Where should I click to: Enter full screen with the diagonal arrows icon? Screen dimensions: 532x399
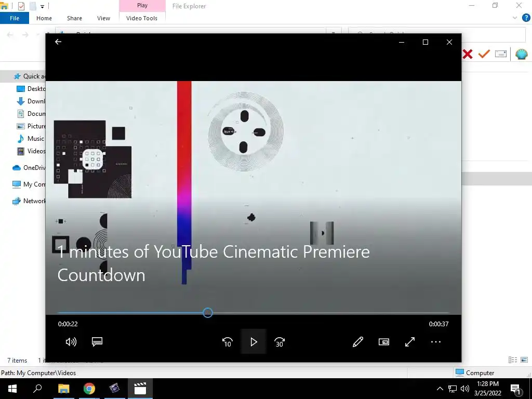[x=410, y=342]
